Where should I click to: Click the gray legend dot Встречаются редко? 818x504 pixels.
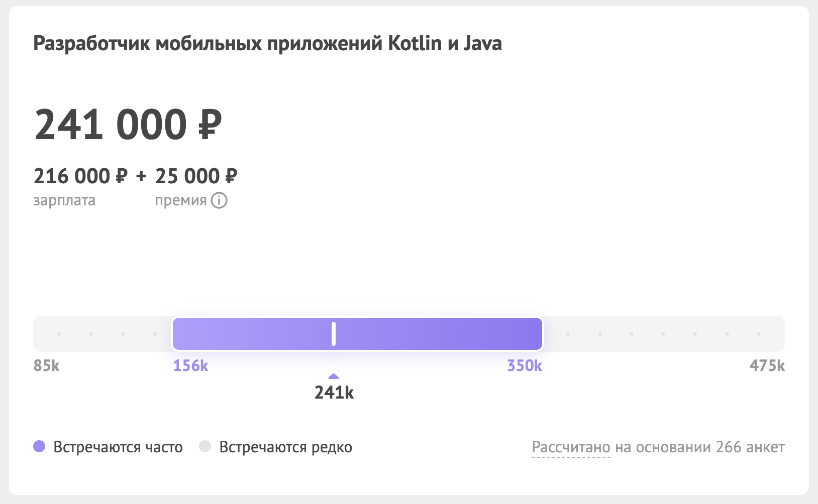(206, 445)
